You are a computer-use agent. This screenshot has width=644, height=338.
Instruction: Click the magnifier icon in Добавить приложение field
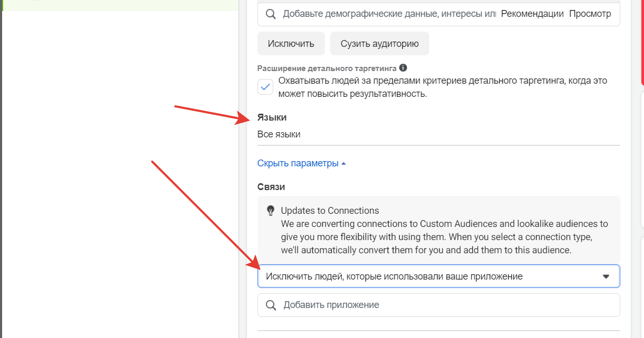271,305
